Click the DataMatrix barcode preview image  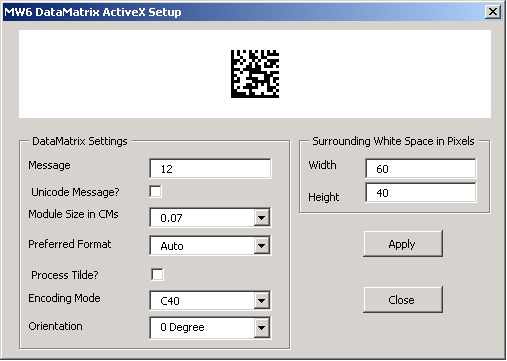pos(255,74)
